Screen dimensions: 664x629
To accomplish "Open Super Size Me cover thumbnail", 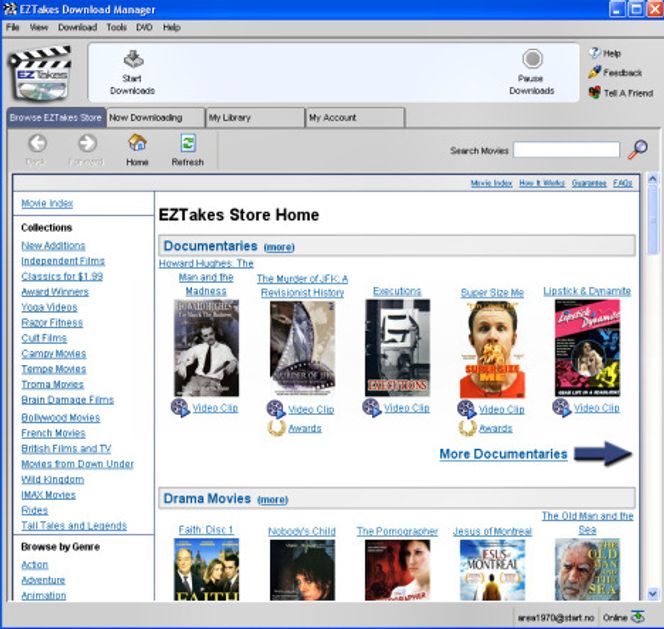I will click(492, 349).
